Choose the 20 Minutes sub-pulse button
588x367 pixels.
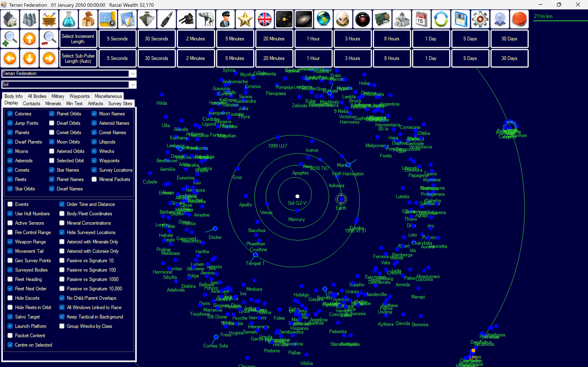[274, 59]
